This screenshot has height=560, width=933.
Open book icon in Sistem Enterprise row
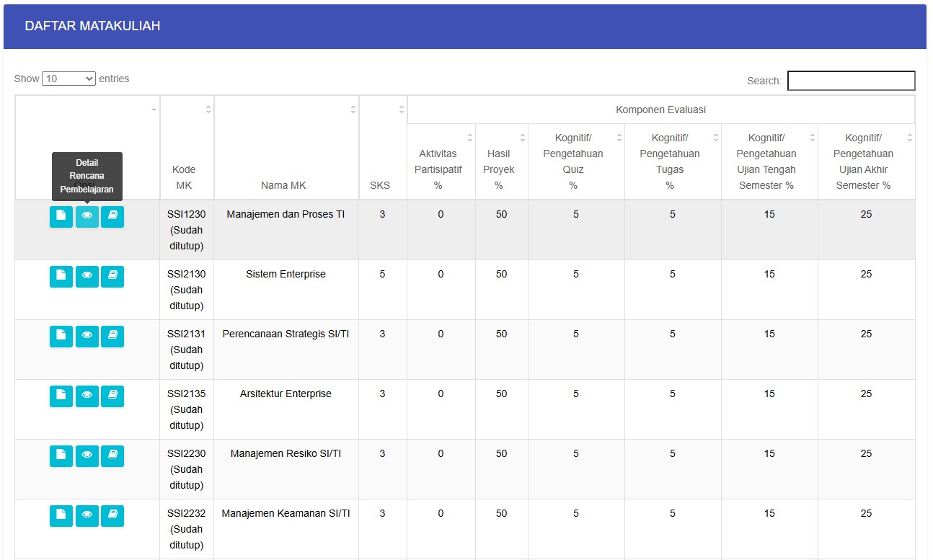[112, 277]
